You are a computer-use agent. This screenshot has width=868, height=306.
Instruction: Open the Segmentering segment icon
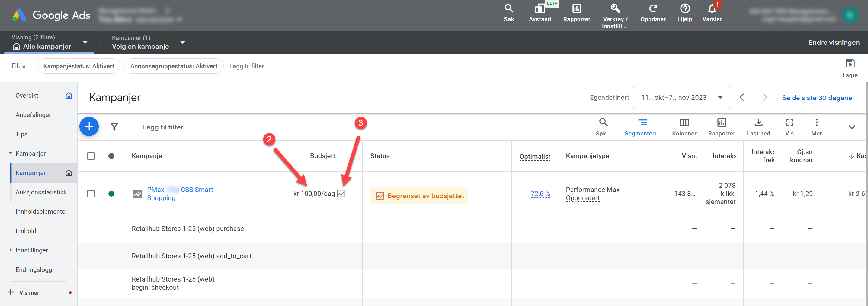point(642,123)
